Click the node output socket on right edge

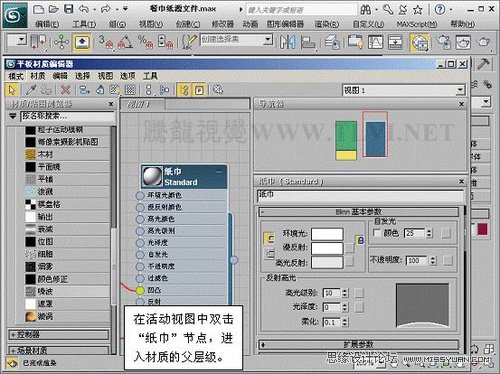234,260
